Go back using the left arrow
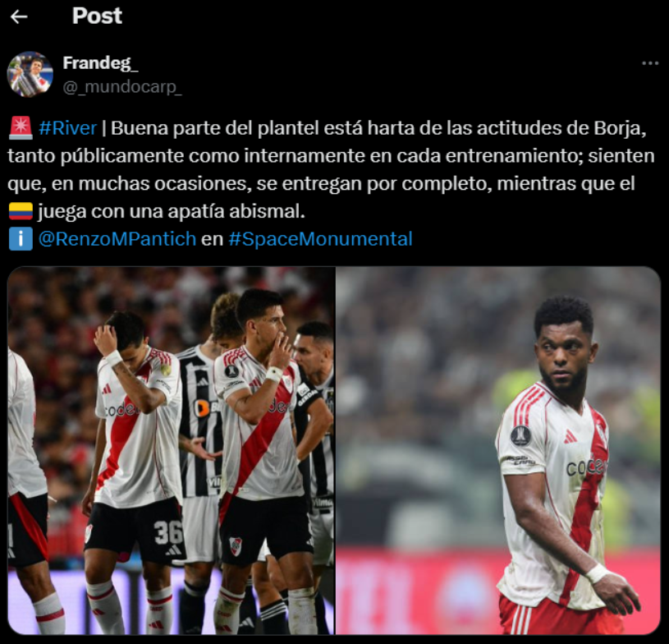This screenshot has height=644, width=669. (19, 16)
